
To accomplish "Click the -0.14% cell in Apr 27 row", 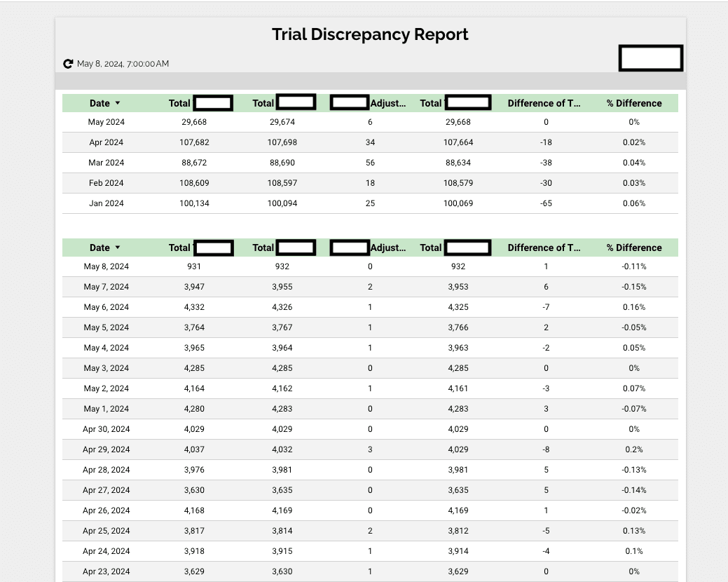I will pos(634,490).
